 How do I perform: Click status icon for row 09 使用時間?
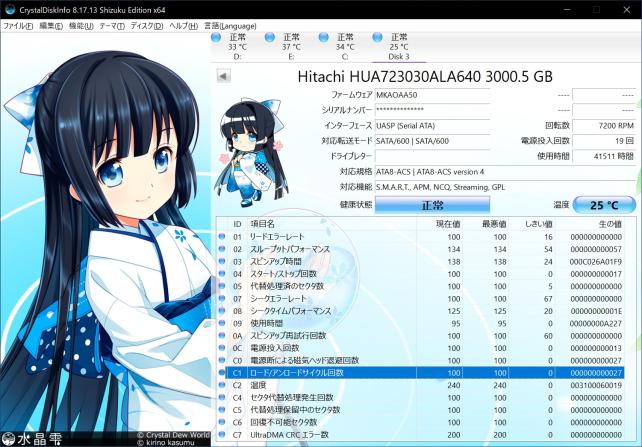pyautogui.click(x=222, y=323)
